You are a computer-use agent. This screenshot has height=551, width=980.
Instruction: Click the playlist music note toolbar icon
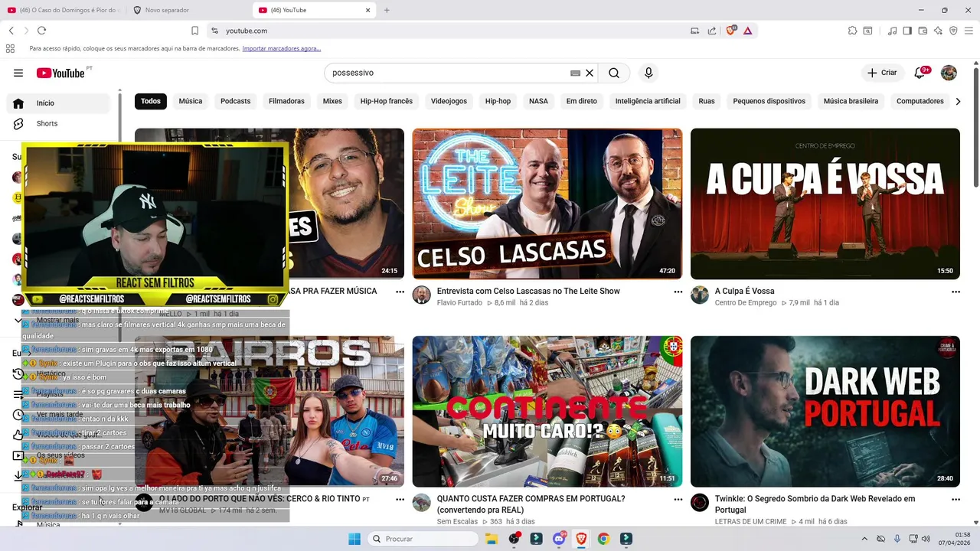(x=892, y=31)
